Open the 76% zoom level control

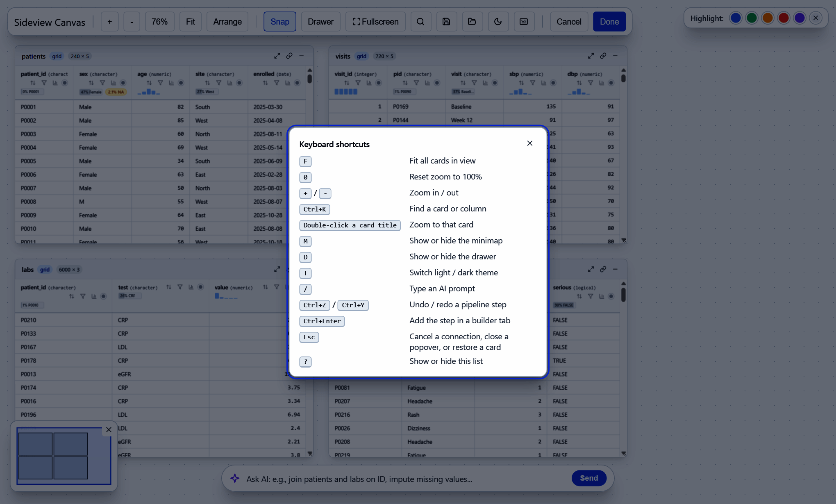[x=159, y=22]
